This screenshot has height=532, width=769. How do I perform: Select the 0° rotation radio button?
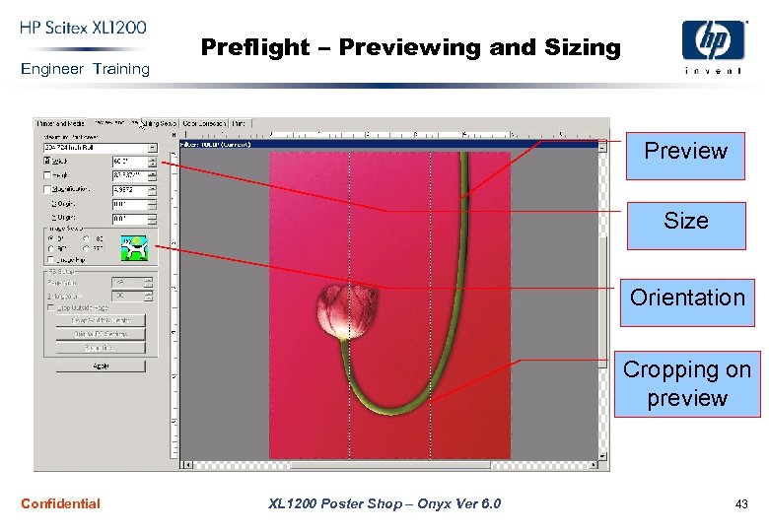tap(50, 238)
